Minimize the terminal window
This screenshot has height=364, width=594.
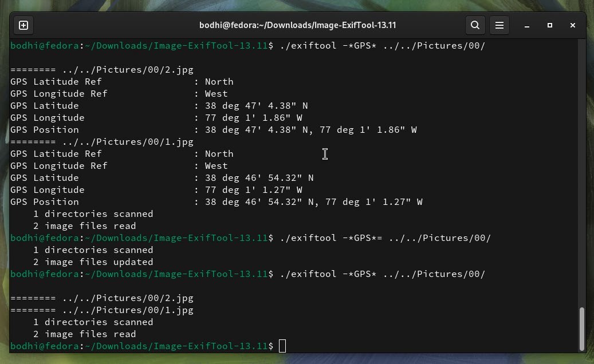pyautogui.click(x=526, y=25)
